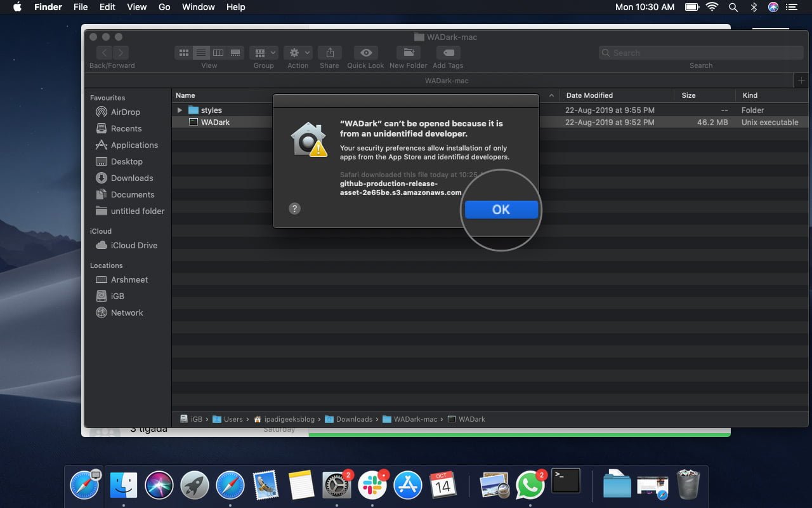812x508 pixels.
Task: Click Downloads in the path bar
Action: (x=349, y=419)
